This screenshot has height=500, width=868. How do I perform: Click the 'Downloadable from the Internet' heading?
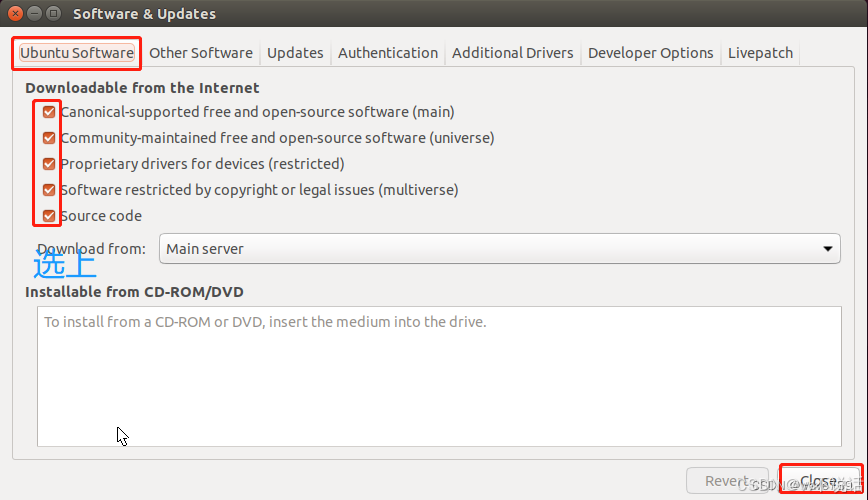(142, 88)
